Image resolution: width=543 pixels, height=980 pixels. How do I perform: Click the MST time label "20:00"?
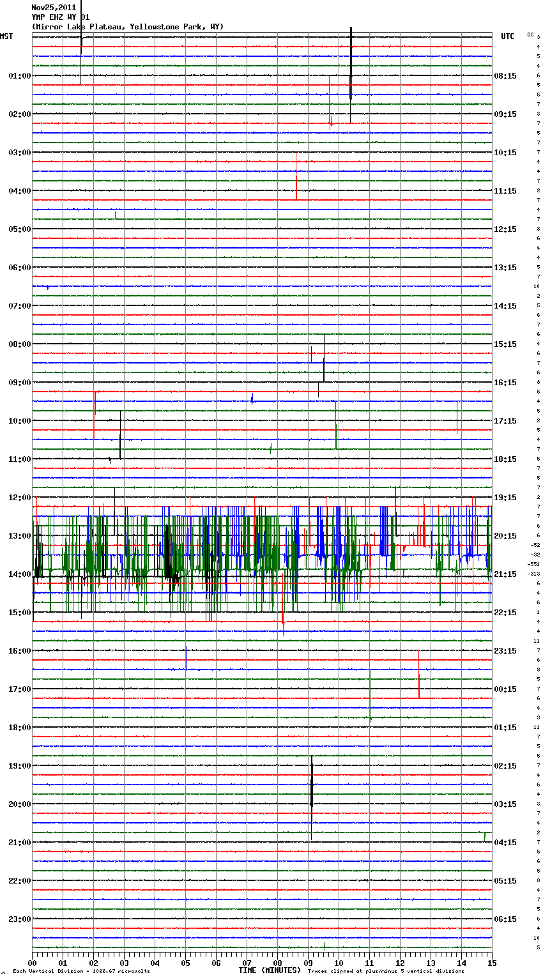(20, 804)
